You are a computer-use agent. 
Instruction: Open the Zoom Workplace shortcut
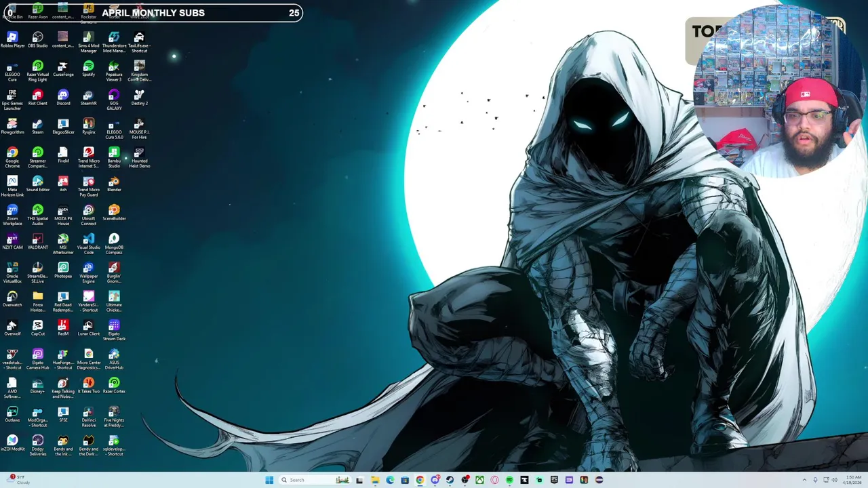click(12, 215)
